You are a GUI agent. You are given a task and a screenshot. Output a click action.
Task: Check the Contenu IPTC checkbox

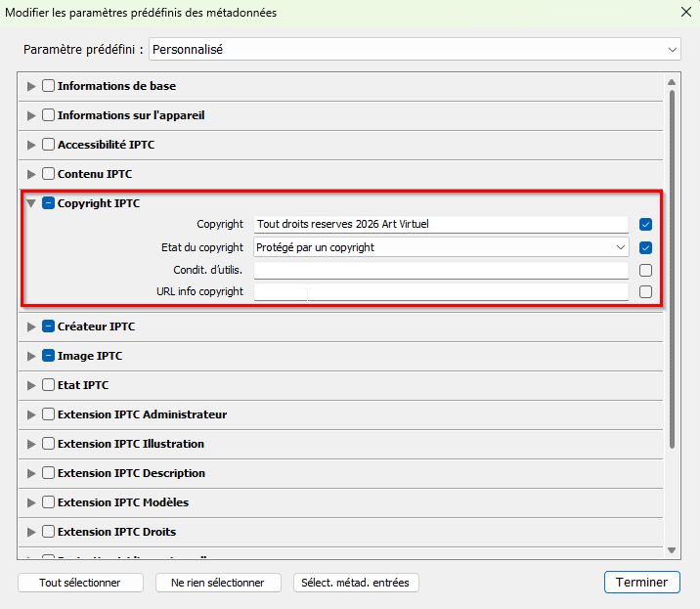[x=48, y=174]
